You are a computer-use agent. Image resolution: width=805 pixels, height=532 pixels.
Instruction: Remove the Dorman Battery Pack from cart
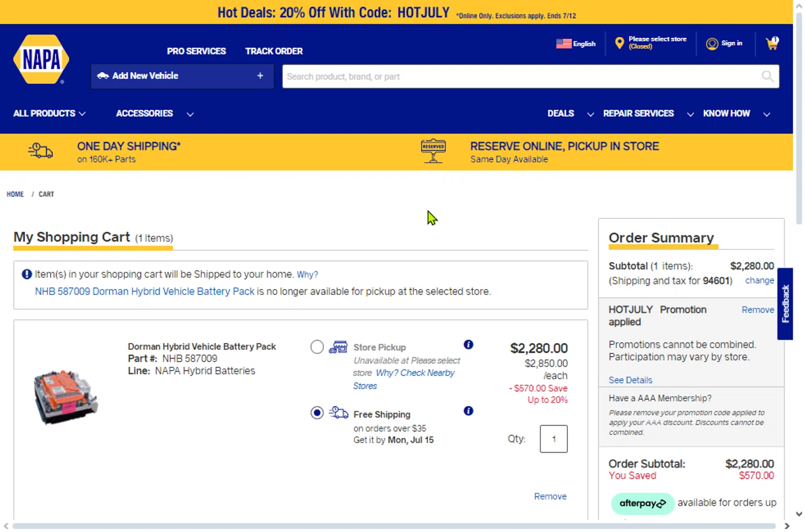click(550, 497)
